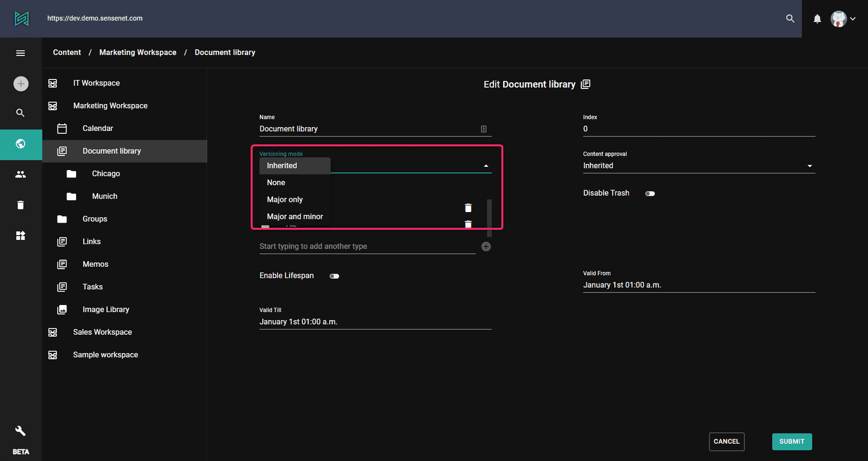Click the Cancel button
868x461 pixels.
pos(726,441)
